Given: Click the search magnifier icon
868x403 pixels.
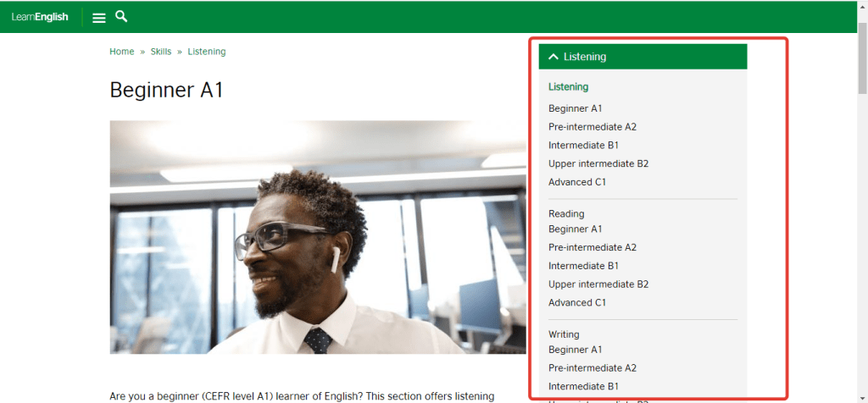Looking at the screenshot, I should tap(121, 16).
